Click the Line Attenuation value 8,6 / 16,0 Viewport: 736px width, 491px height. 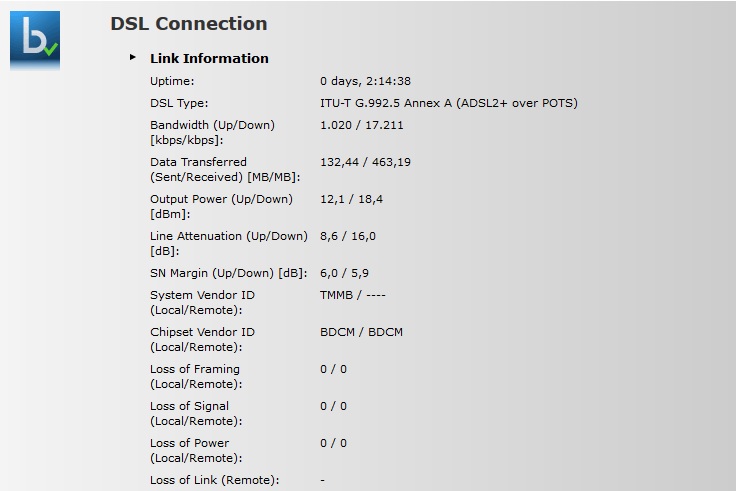348,236
